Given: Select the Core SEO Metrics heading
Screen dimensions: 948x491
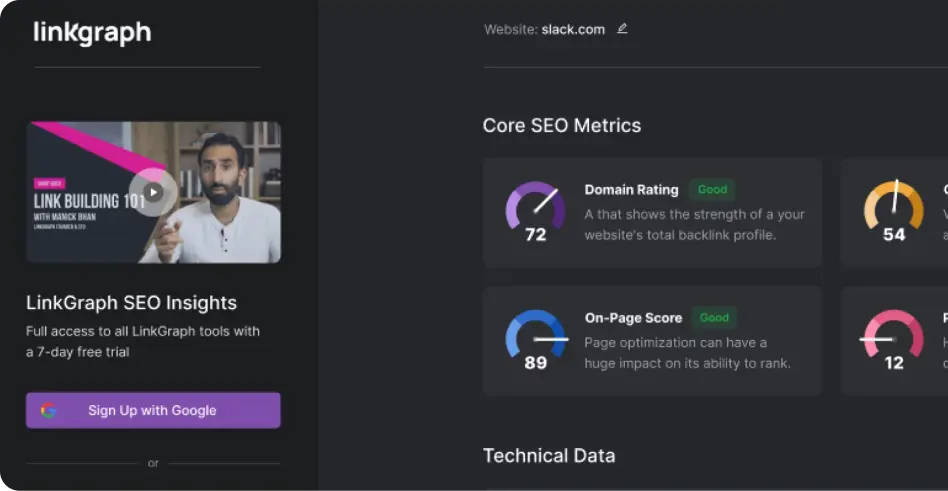Looking at the screenshot, I should [x=562, y=126].
